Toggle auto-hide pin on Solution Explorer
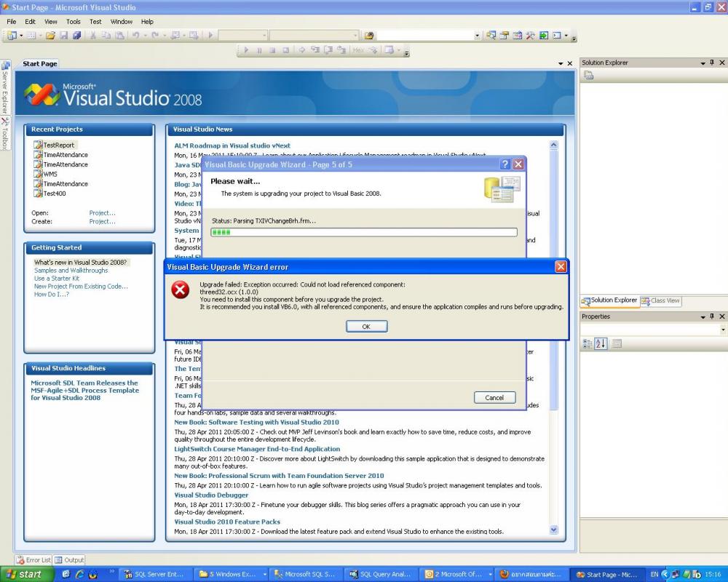728x582 pixels. tap(712, 63)
